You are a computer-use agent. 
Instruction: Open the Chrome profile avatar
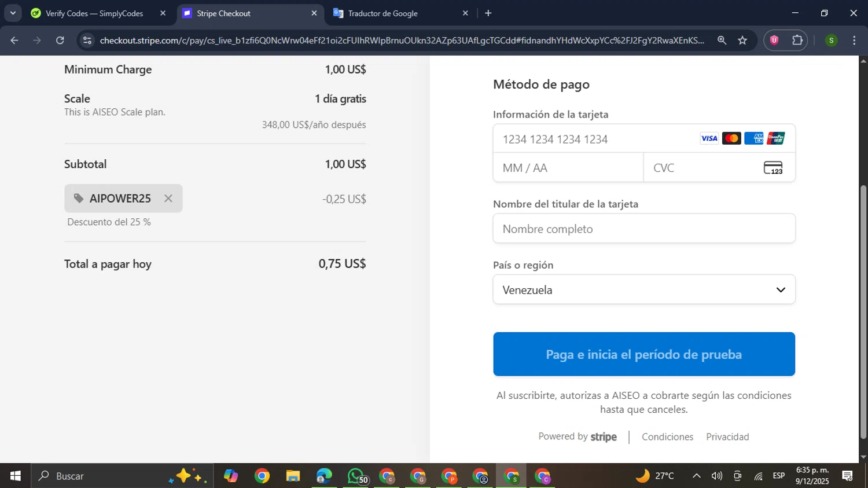pos(831,41)
